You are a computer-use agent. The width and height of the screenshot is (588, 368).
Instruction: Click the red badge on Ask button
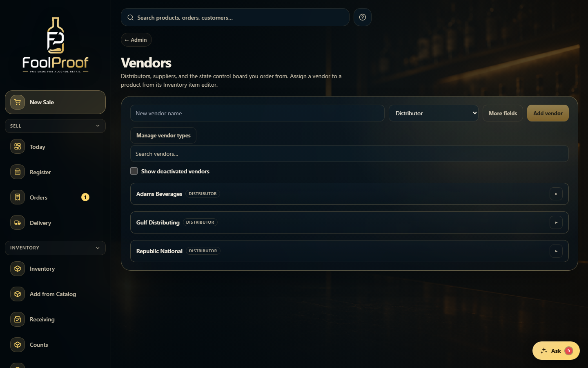pyautogui.click(x=569, y=351)
